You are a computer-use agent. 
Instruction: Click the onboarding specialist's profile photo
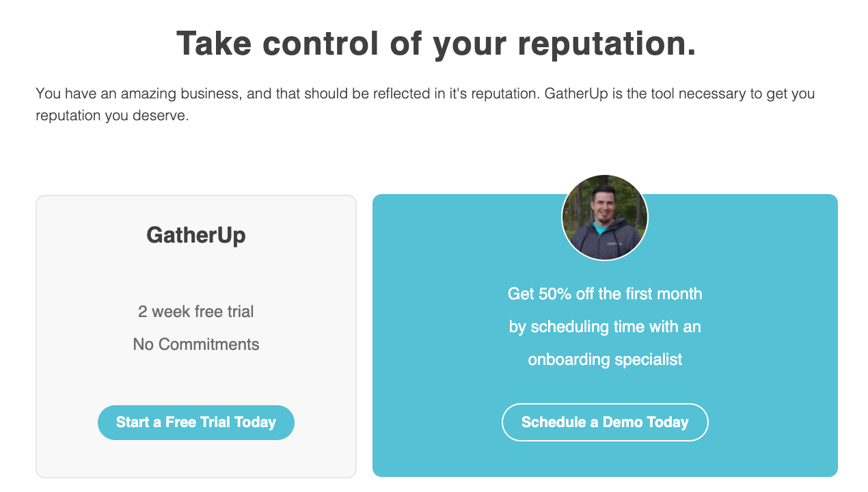[x=605, y=217]
